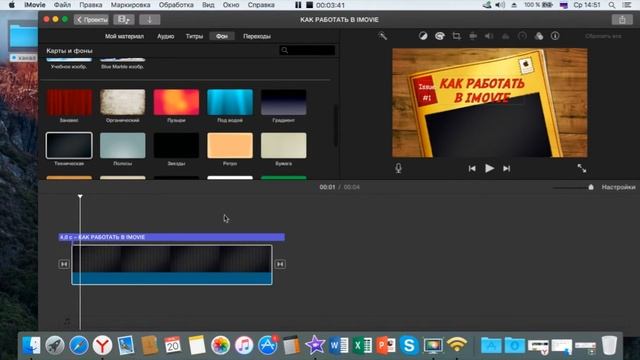Viewport: 640px width, 360px height.
Task: Open the Справка menu
Action: tap(261, 5)
